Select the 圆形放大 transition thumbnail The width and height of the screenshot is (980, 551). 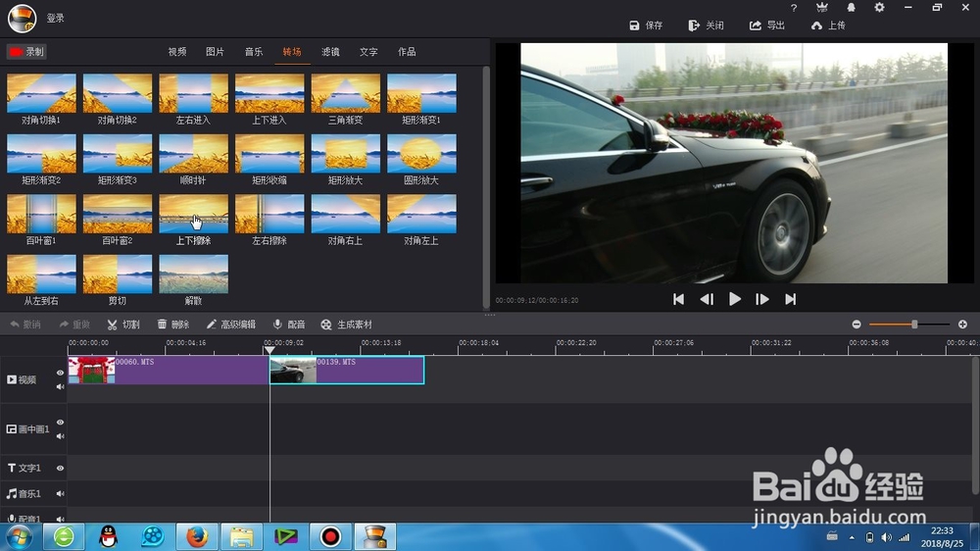tap(421, 153)
